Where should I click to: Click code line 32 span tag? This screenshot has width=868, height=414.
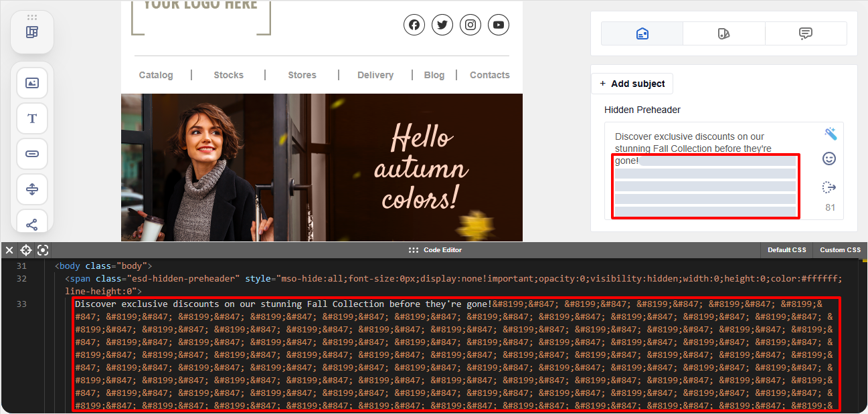click(453, 285)
